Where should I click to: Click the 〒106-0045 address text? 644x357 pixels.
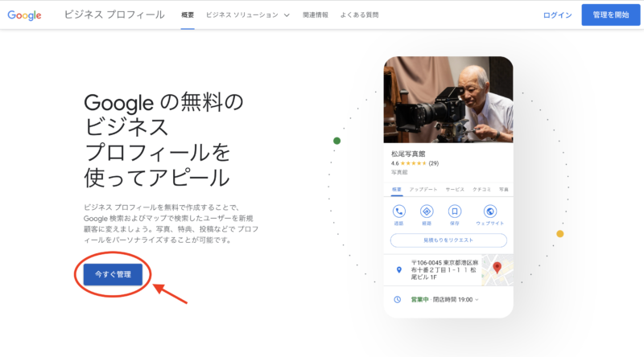(444, 269)
